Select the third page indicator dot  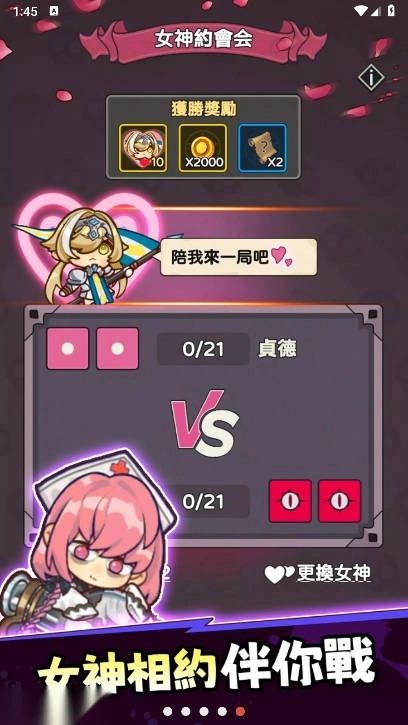(204, 711)
